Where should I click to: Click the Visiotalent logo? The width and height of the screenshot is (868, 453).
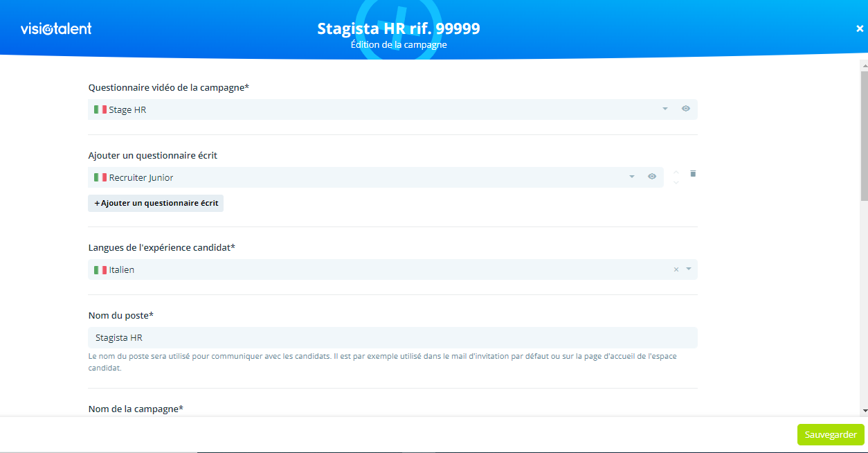(x=56, y=28)
